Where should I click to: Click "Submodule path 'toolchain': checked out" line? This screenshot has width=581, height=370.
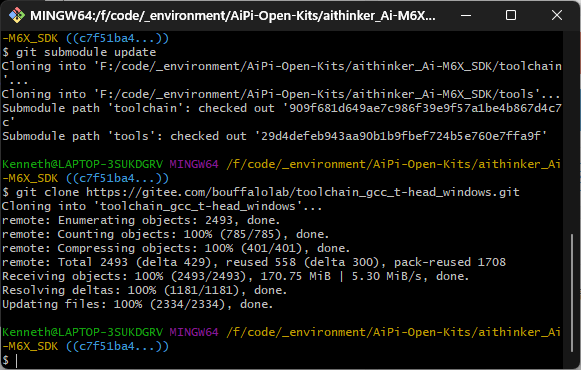coord(282,115)
